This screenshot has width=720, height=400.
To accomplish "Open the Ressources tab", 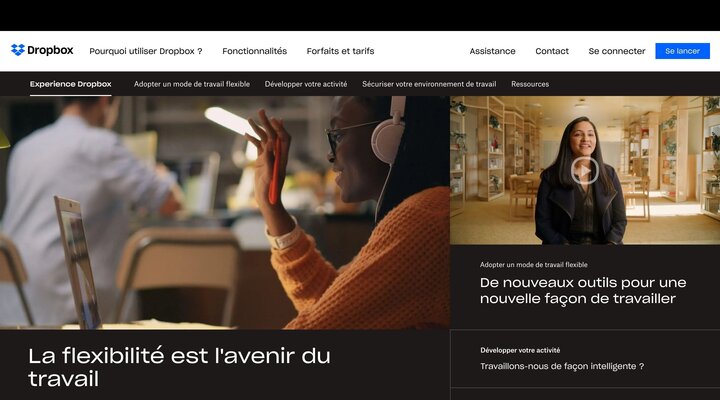I will [x=530, y=84].
